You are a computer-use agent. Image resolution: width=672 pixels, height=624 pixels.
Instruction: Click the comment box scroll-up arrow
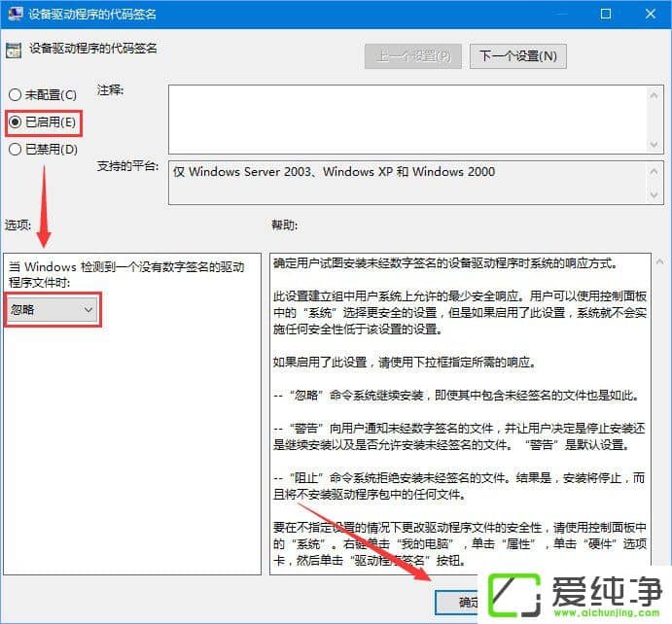pos(654,95)
